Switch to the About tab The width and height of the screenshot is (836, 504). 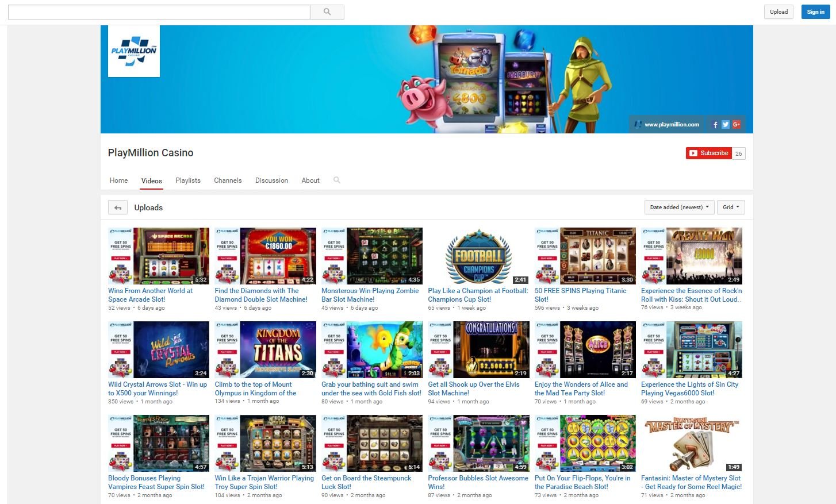(x=310, y=180)
